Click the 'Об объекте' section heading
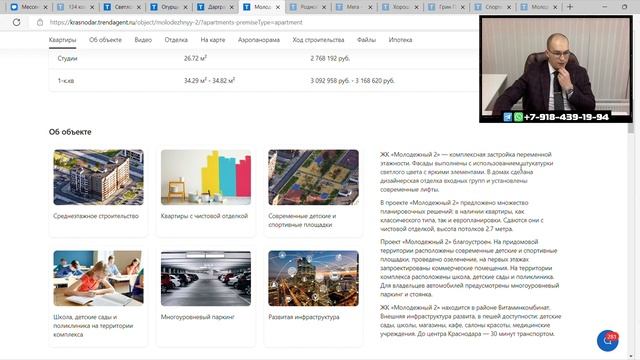The height and width of the screenshot is (360, 640). coord(70,132)
